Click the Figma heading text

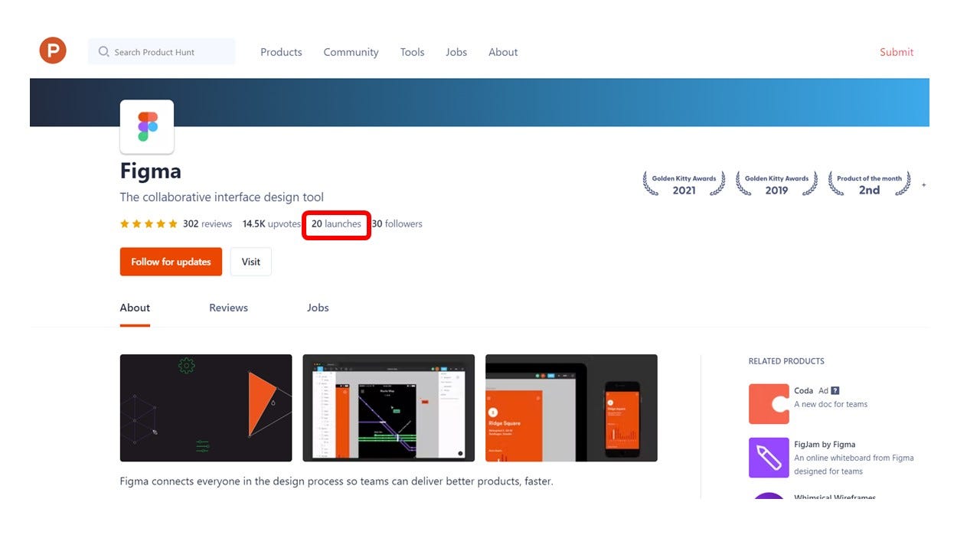click(151, 170)
